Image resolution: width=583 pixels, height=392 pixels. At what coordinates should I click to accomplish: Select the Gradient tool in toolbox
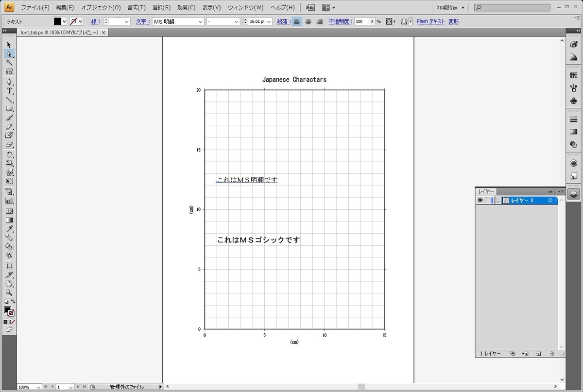(x=9, y=220)
